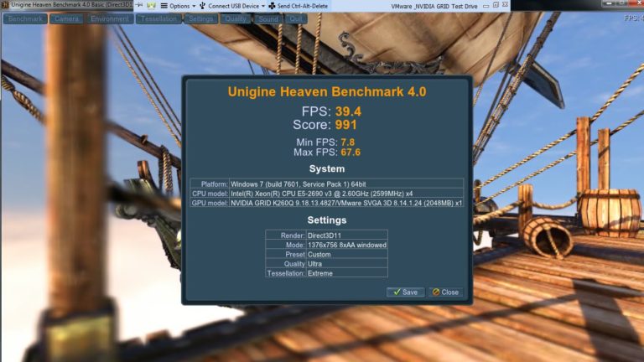Click the Settings section heading in dialog
Viewport: 644px width, 362px height.
(x=327, y=220)
